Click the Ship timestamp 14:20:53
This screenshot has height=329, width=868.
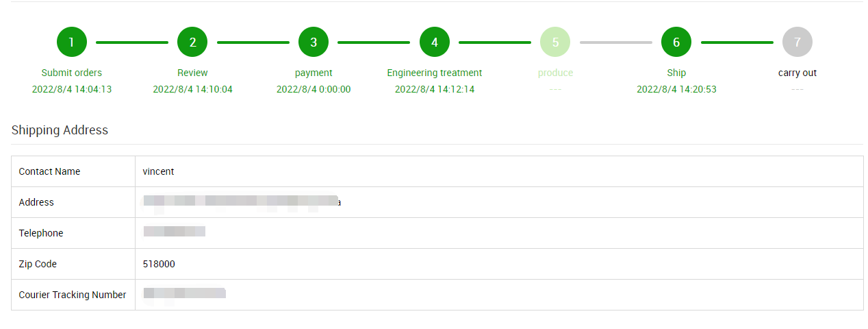tap(676, 89)
